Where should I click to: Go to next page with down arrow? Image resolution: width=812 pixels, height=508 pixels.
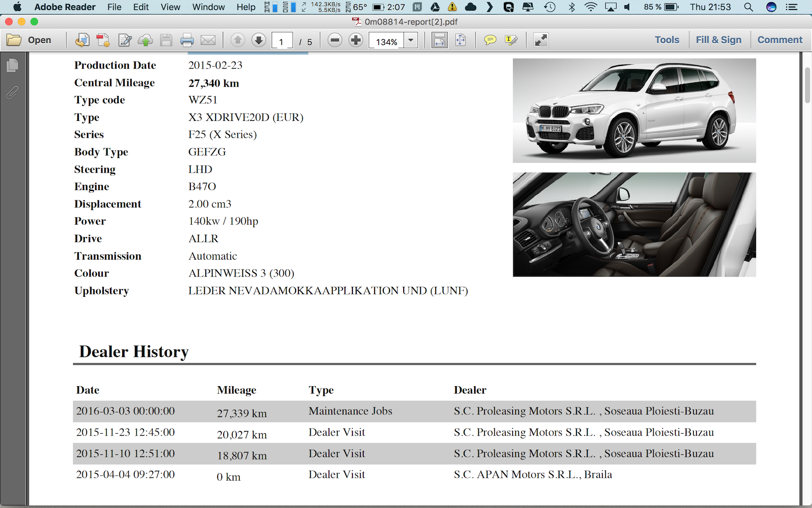tap(258, 40)
